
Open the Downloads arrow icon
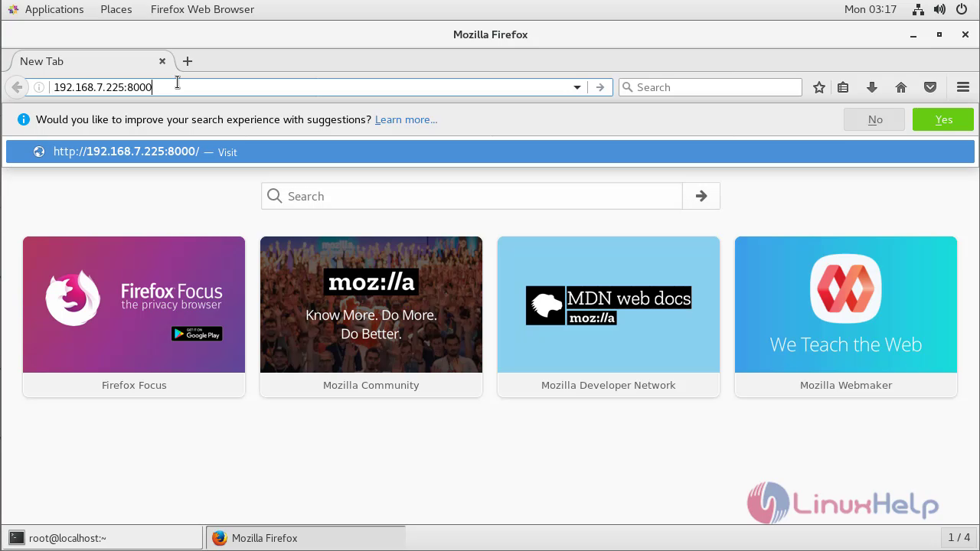[872, 87]
